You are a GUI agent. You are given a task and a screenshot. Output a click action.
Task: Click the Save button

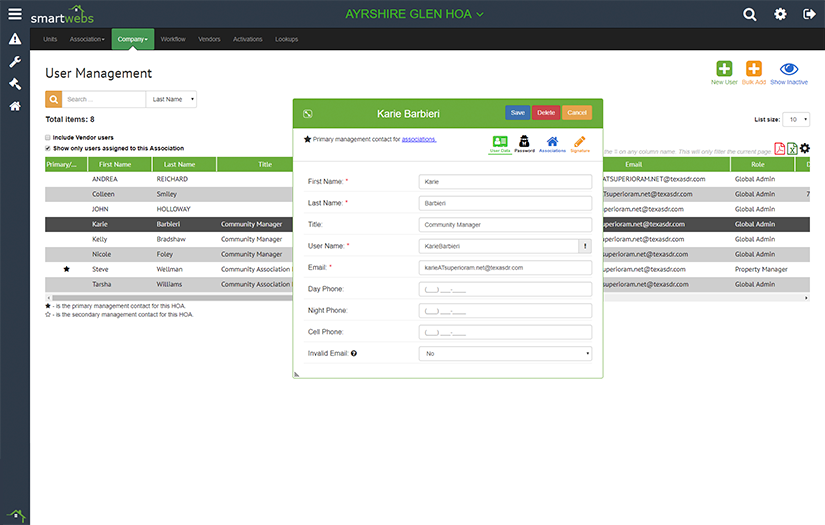coord(517,113)
